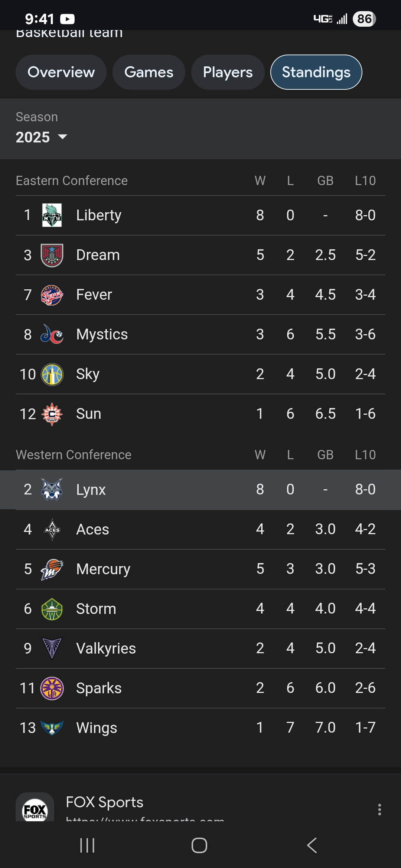Select the Phoenix Mercury logo
The image size is (401, 868).
[52, 569]
